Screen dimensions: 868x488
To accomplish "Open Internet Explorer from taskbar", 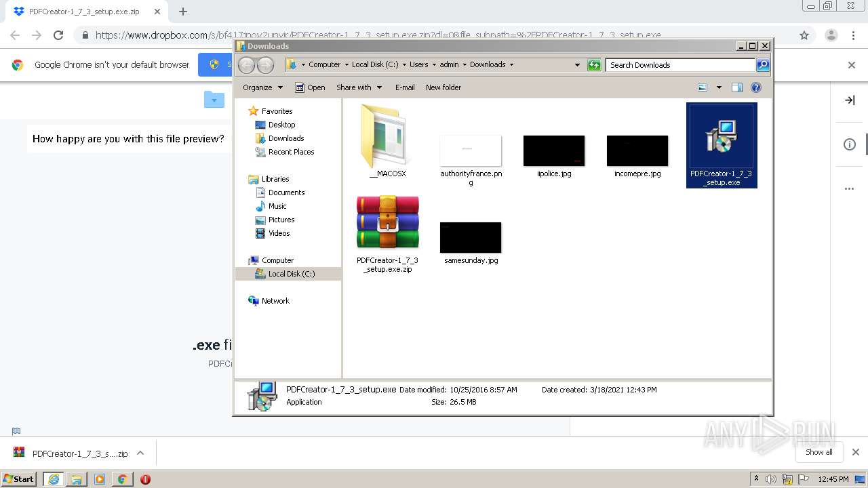I will (54, 479).
